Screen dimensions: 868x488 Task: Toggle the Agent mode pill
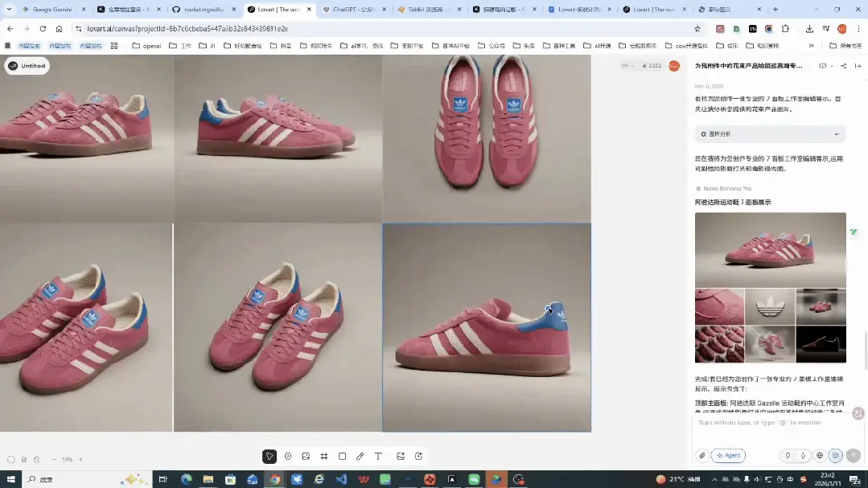coord(728,455)
